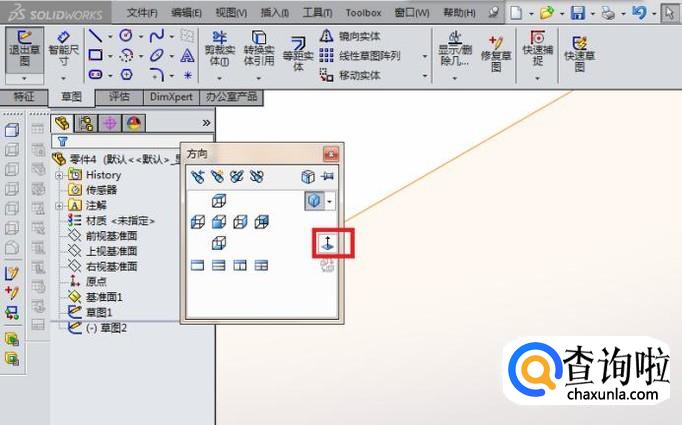Viewport: 682px width, 425px height.
Task: Select the Smart Dimension (智能尺寸) tool
Action: point(64,49)
